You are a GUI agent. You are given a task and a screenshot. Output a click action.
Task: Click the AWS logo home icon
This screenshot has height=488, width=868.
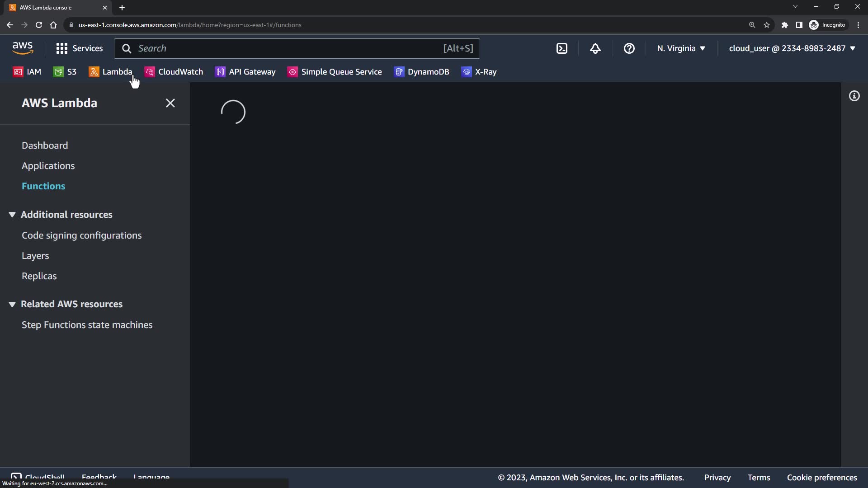(23, 48)
